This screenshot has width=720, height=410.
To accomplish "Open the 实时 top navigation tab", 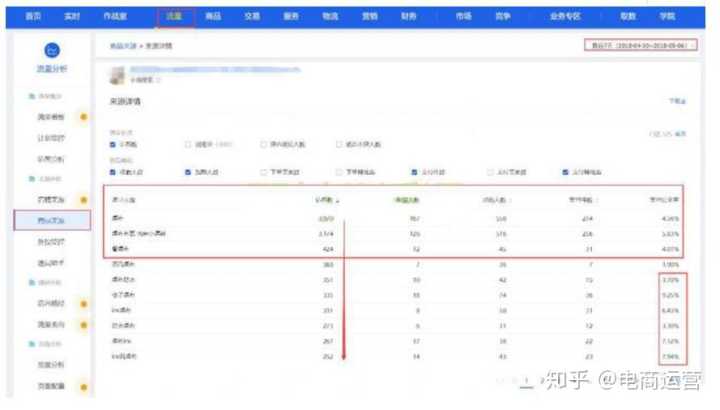I will pos(72,16).
